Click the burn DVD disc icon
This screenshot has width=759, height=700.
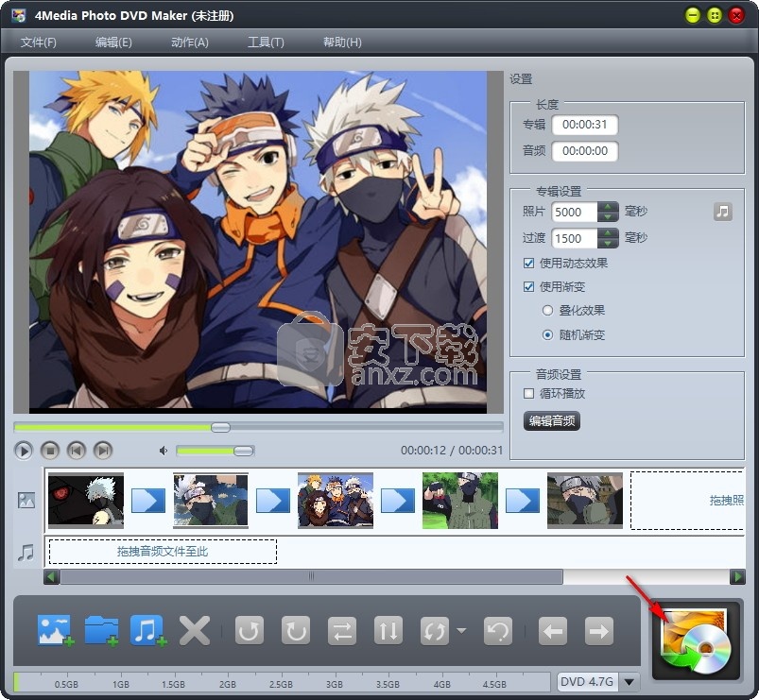(x=696, y=640)
